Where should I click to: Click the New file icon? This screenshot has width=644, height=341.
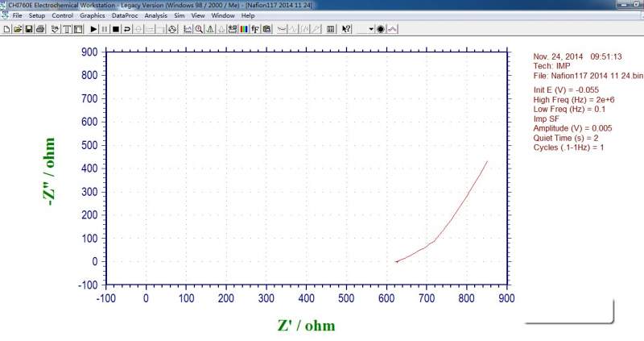7,29
